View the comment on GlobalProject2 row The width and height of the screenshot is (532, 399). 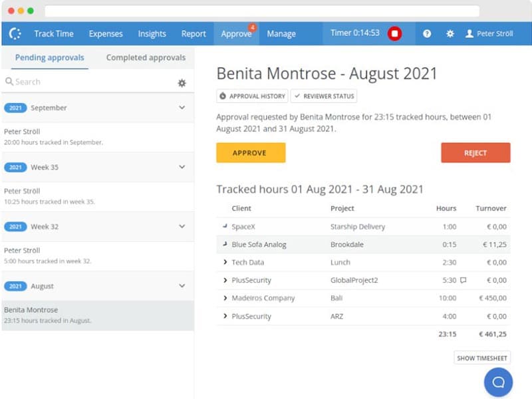pos(464,281)
